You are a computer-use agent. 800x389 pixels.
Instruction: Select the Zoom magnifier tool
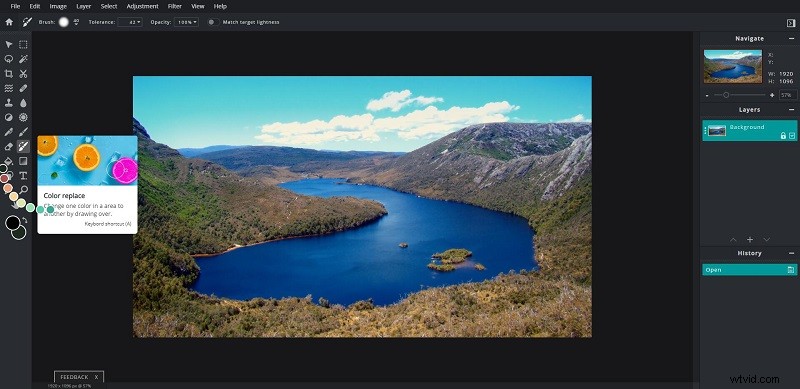coord(23,190)
